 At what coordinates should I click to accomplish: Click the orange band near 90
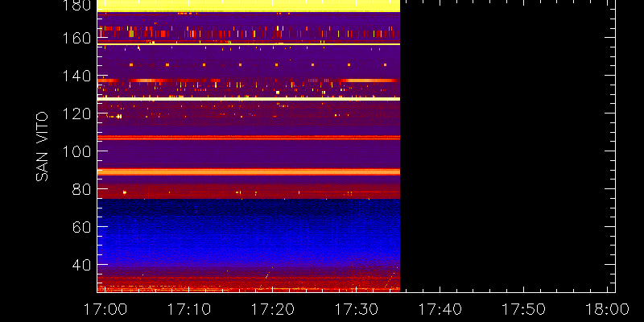coord(249,171)
